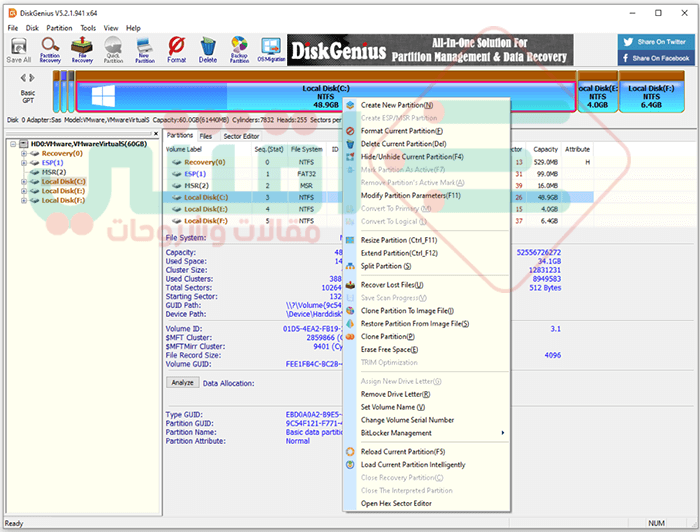Click the Quick Partition toolbar icon
Viewport: 700px width, 532px height.
[113, 50]
